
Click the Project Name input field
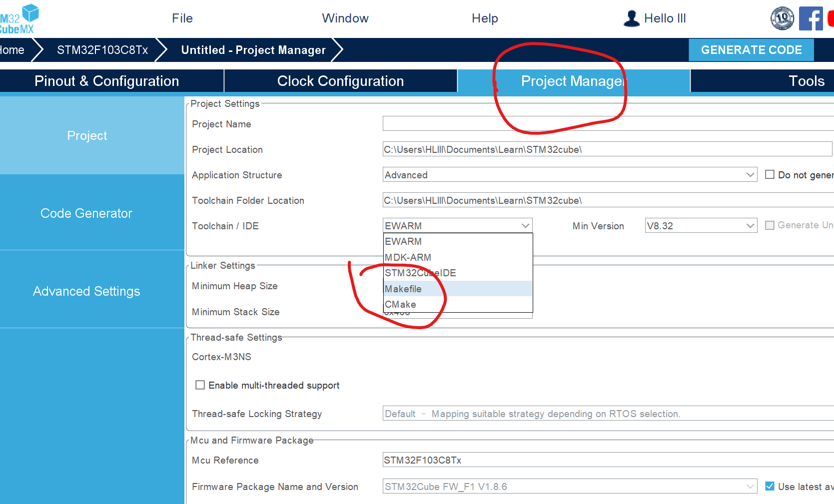(608, 124)
